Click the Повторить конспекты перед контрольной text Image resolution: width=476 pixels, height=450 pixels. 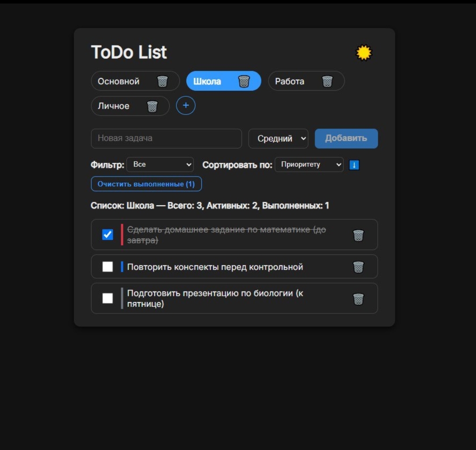(x=215, y=267)
